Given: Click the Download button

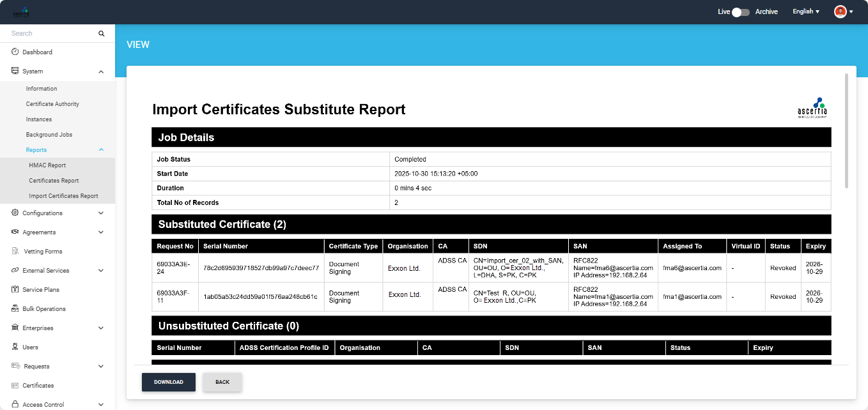Looking at the screenshot, I should tap(169, 382).
